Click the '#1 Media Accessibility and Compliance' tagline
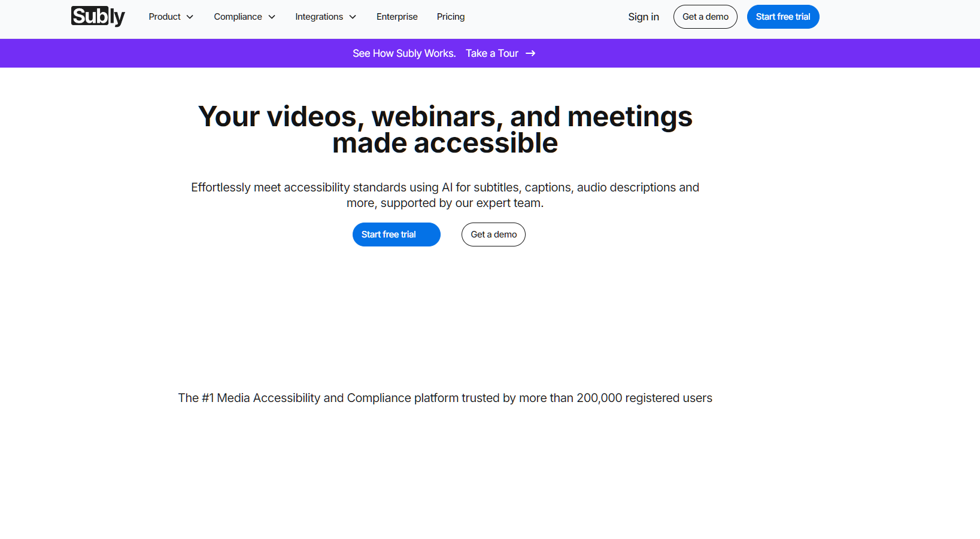This screenshot has height=539, width=980. pos(445,398)
